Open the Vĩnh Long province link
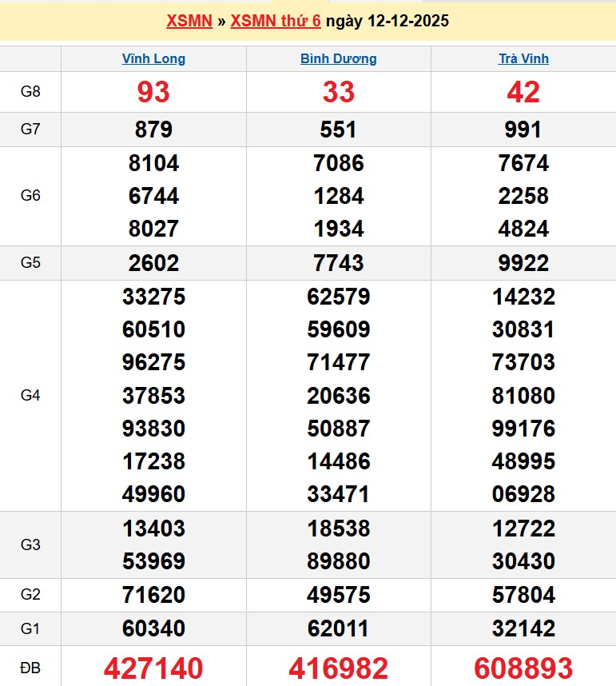616x686 pixels. 153,58
